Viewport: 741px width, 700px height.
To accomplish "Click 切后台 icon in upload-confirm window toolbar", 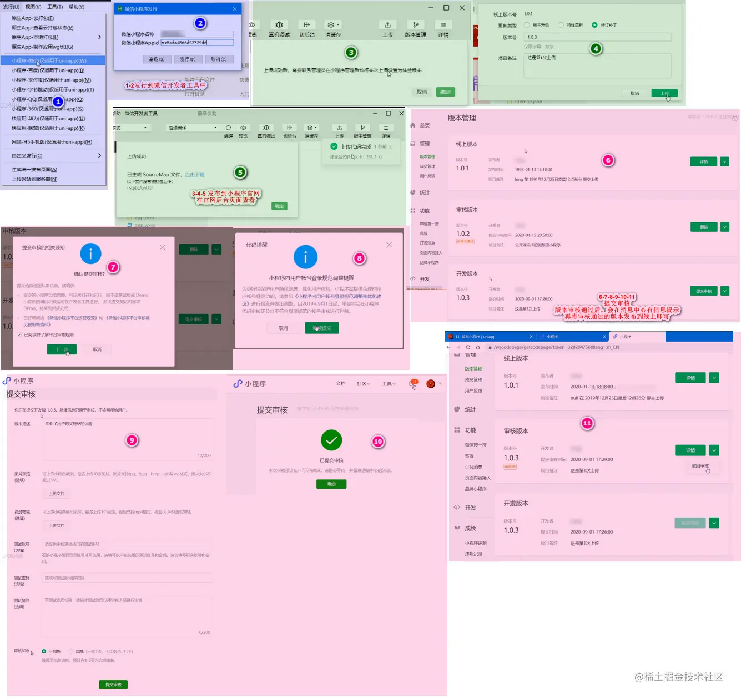I will (306, 24).
